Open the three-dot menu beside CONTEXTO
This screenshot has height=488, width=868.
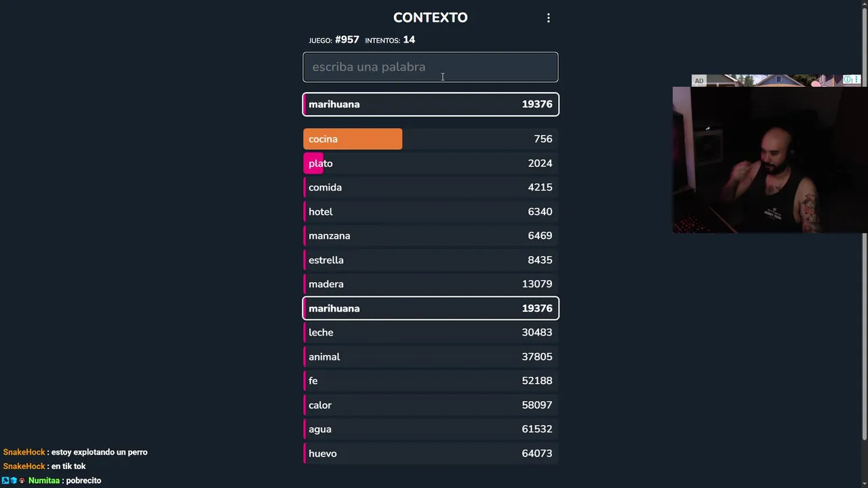pos(549,18)
